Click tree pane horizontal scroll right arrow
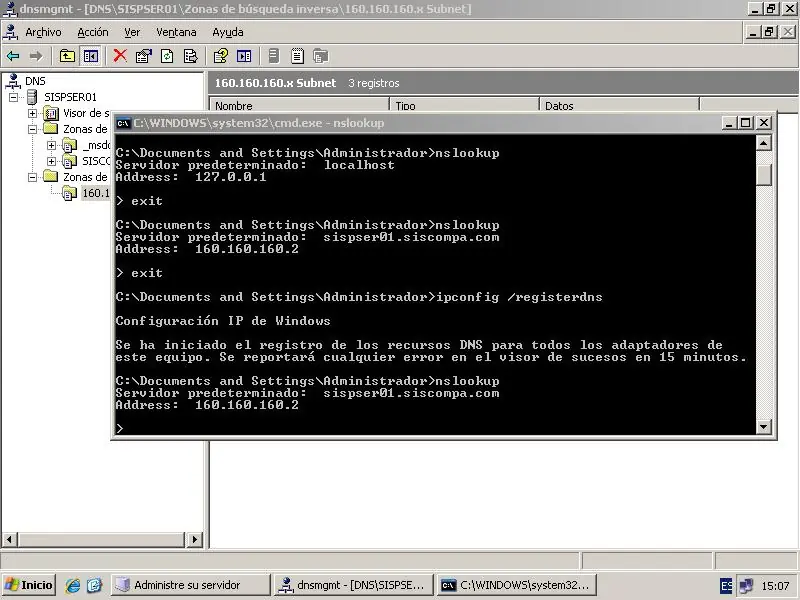Viewport: 800px width, 600px height. (194, 539)
